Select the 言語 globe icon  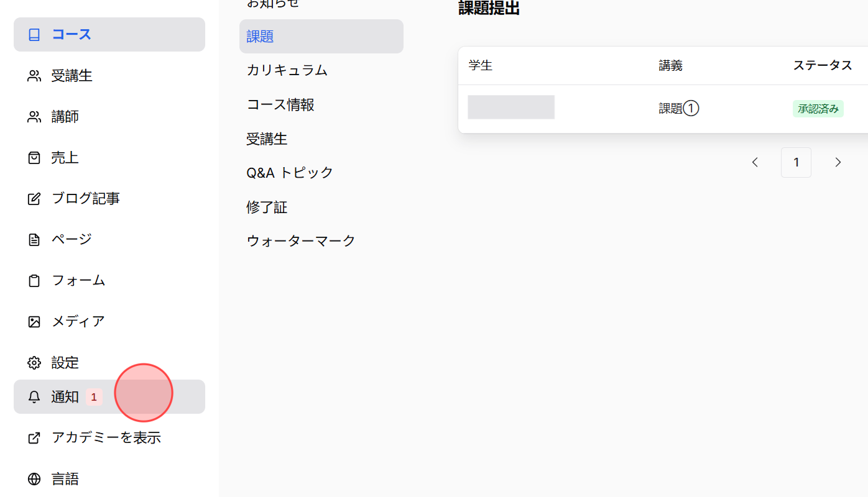click(34, 478)
